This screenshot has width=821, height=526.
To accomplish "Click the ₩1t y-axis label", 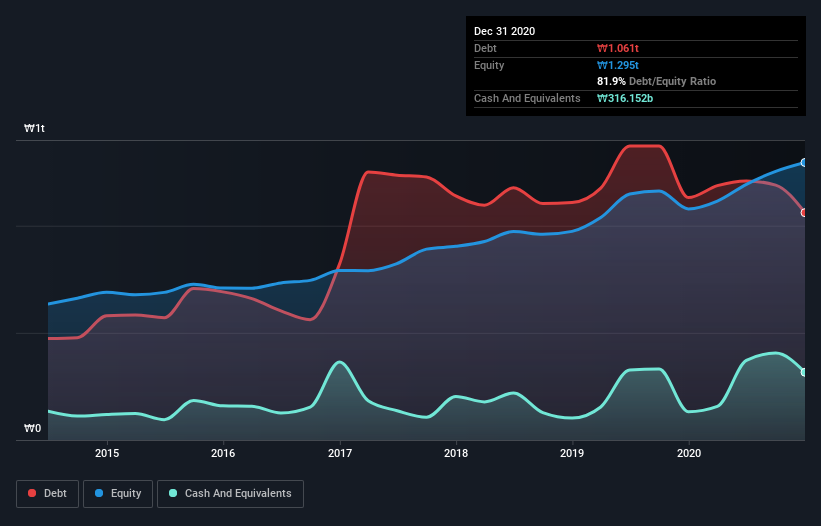I will click(35, 129).
